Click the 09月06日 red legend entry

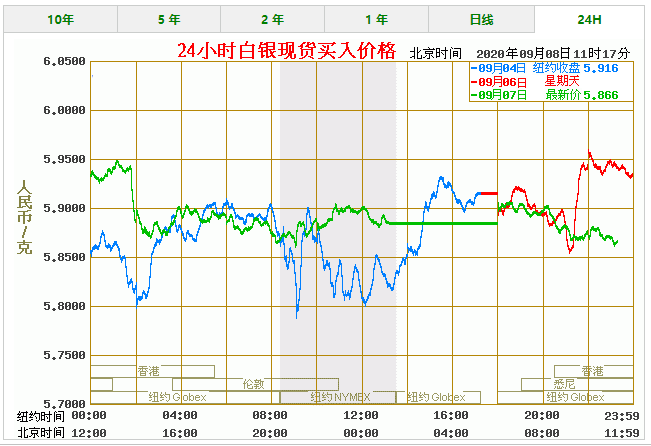(499, 82)
